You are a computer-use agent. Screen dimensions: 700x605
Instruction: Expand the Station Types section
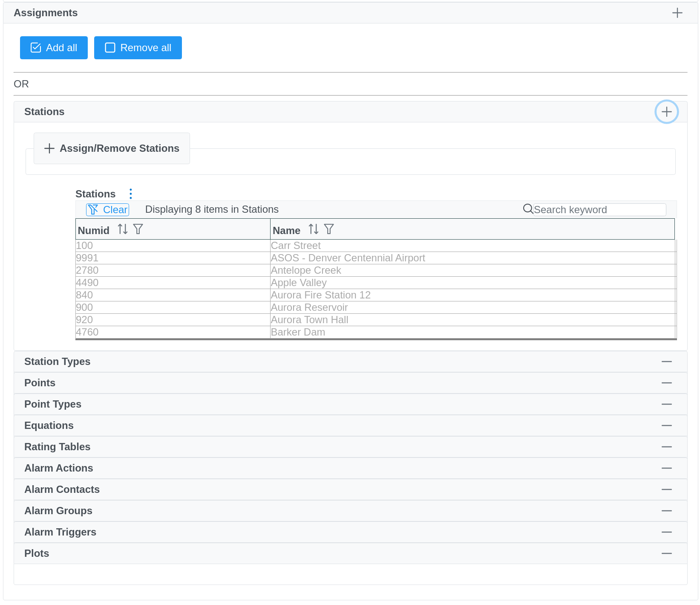[x=666, y=362]
